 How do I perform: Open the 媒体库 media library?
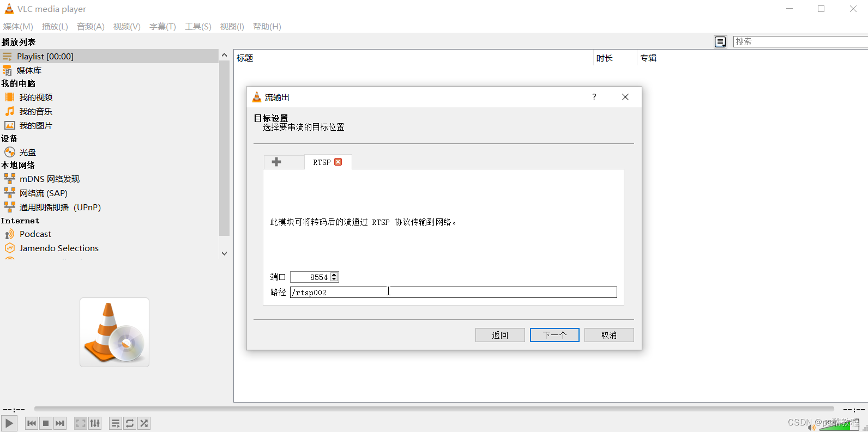pyautogui.click(x=29, y=70)
